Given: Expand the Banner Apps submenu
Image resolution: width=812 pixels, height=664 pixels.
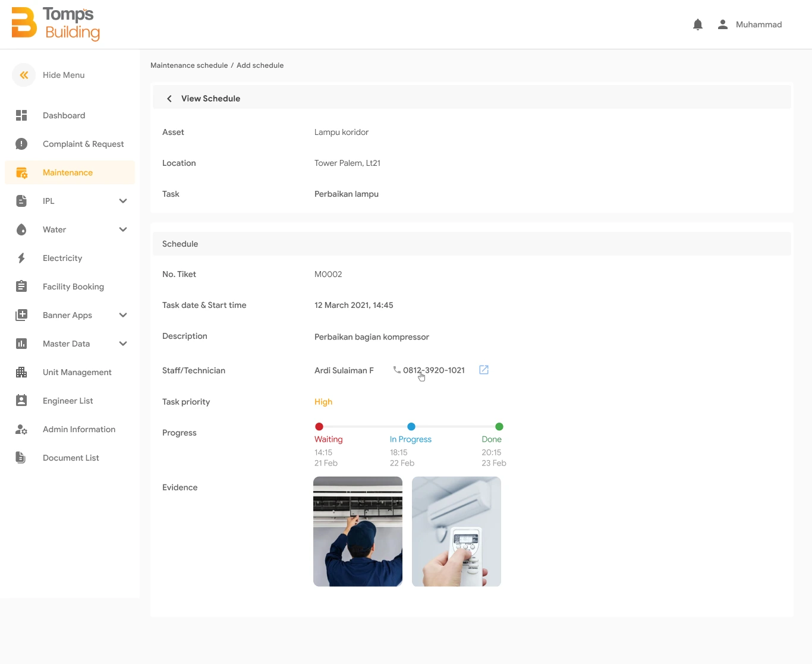Looking at the screenshot, I should pos(123,314).
